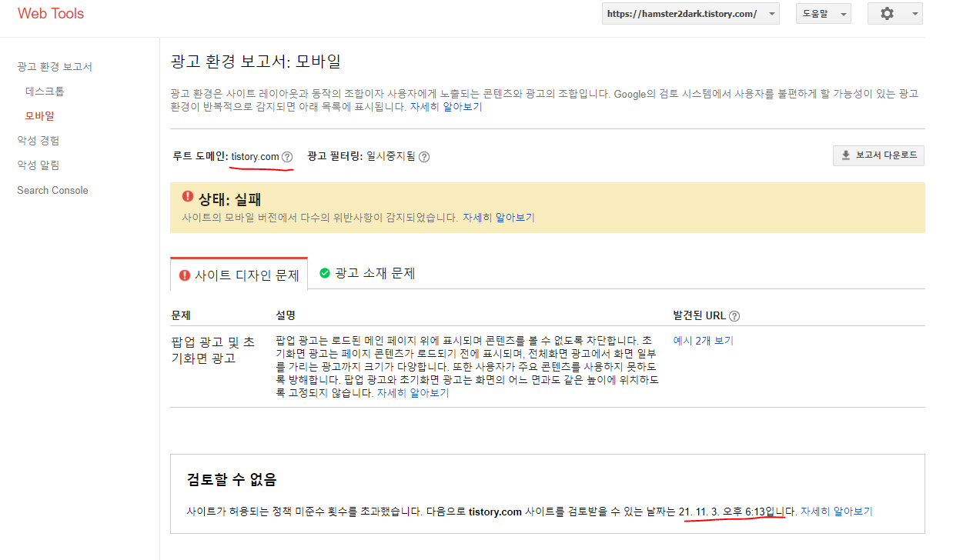Viewport: 953px width, 560px height.
Task: Click 자세히 알아보기 link under report description
Action: 446,107
